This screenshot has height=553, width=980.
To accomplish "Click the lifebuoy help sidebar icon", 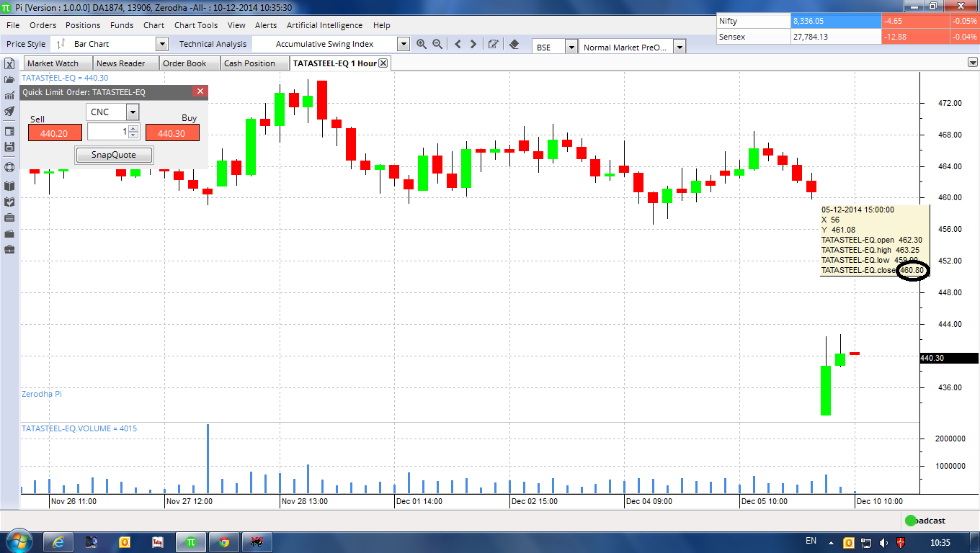I will click(x=9, y=167).
